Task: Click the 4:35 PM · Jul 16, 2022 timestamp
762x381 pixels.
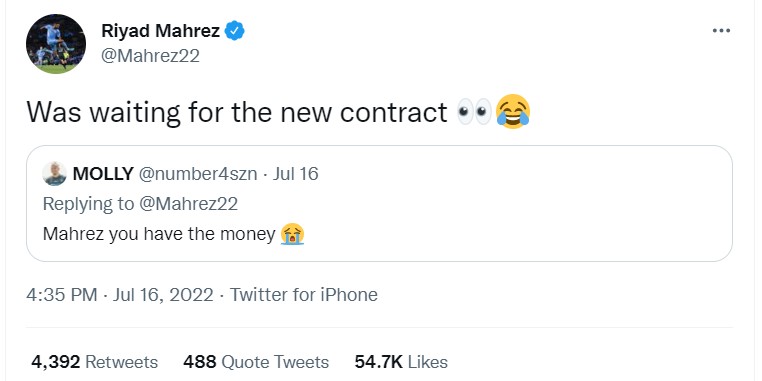Action: (120, 294)
